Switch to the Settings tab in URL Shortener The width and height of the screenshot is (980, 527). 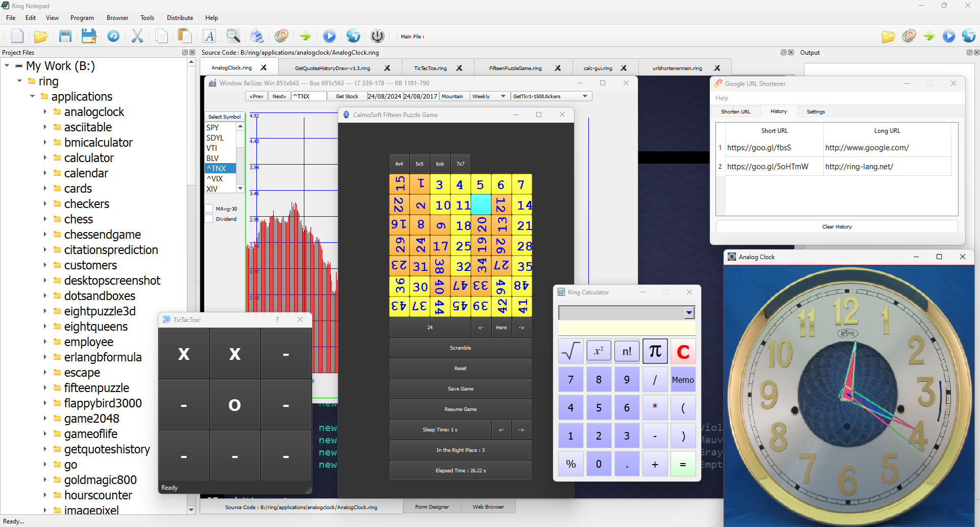[816, 111]
